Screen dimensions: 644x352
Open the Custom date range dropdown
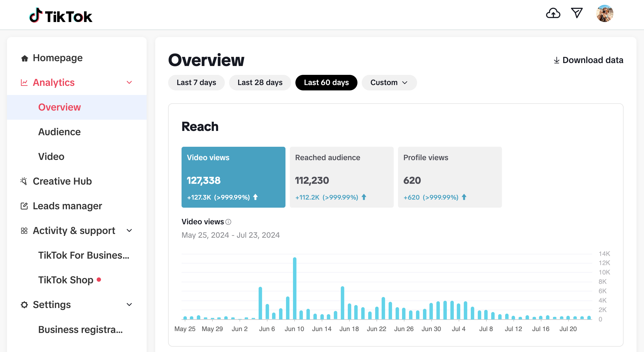pos(389,83)
